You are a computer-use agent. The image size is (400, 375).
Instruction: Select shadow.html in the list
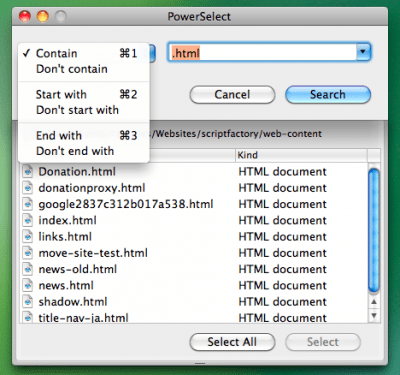pos(73,302)
